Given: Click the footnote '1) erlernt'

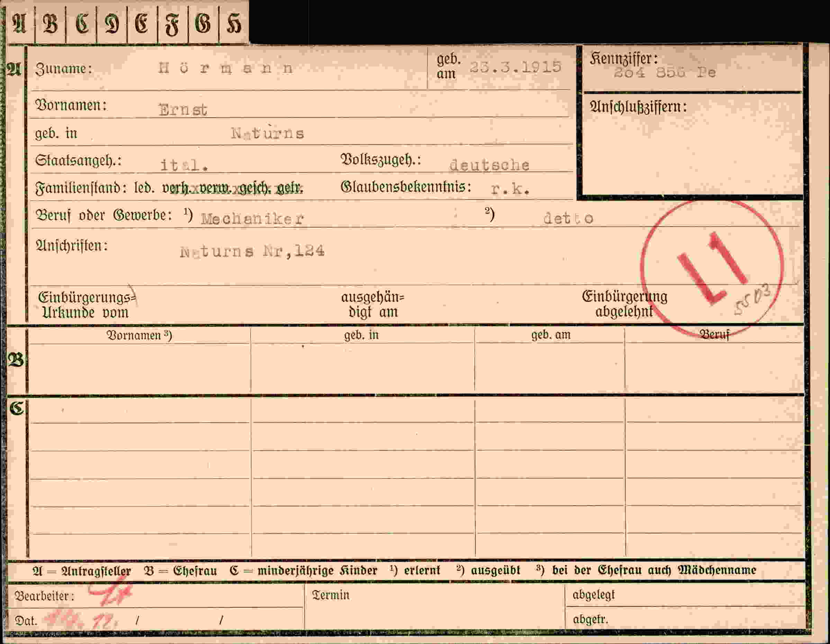Looking at the screenshot, I should pos(415,570).
